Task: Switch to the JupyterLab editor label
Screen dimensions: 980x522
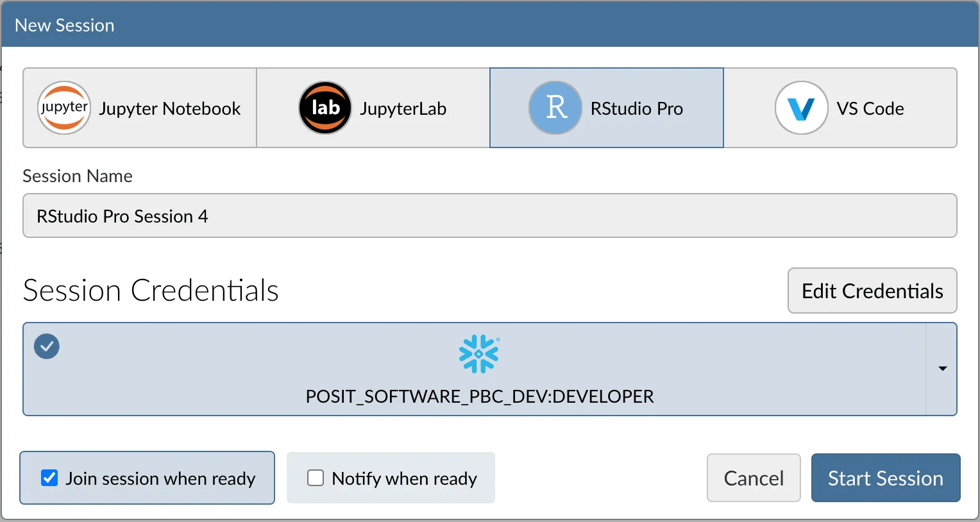Action: 403,109
